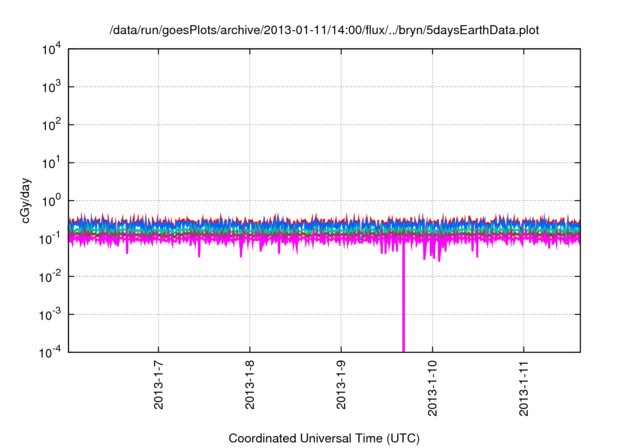This screenshot has height=448, width=640.
Task: Click the 2013-1-10 date tick label
Action: click(433, 388)
